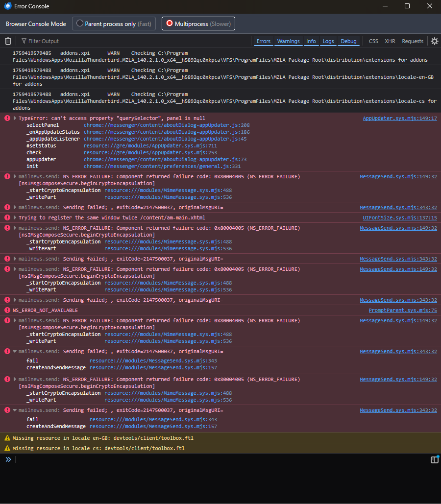Click the error icon beside NS_ERROR_NOT_AVAILABLE
The height and width of the screenshot is (504, 441).
(7, 310)
